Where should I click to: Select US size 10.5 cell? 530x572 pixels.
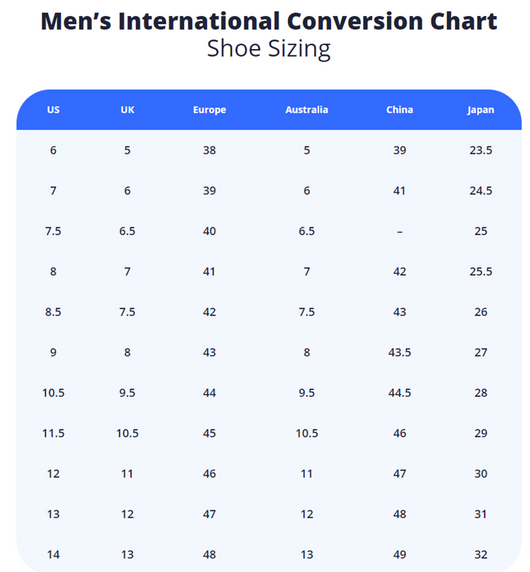[53, 393]
